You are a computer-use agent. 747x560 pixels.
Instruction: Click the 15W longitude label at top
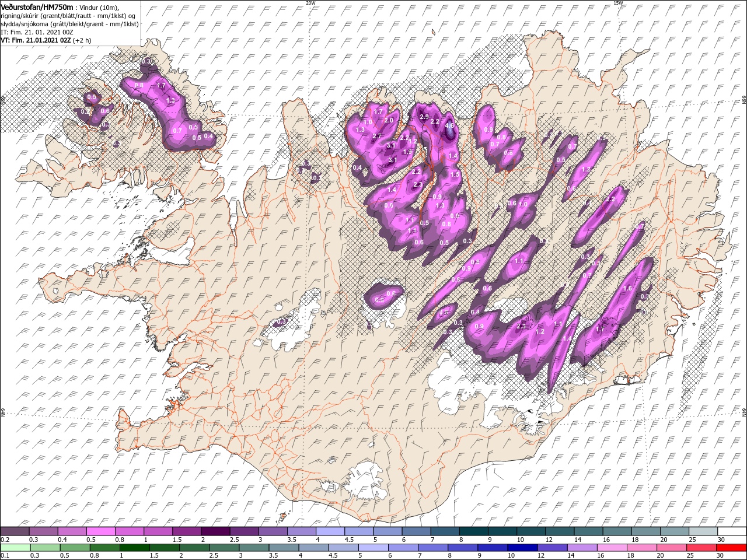[619, 3]
